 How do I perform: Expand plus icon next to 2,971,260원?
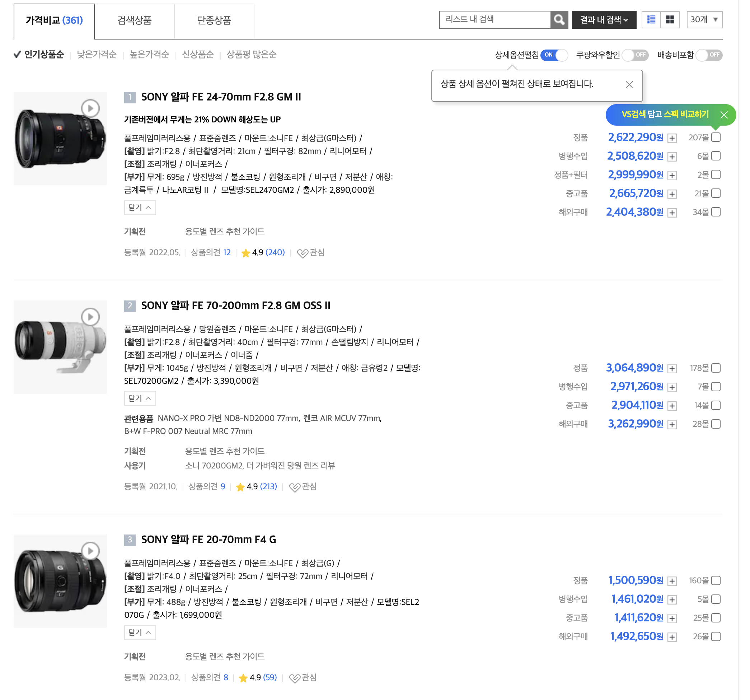coord(672,387)
